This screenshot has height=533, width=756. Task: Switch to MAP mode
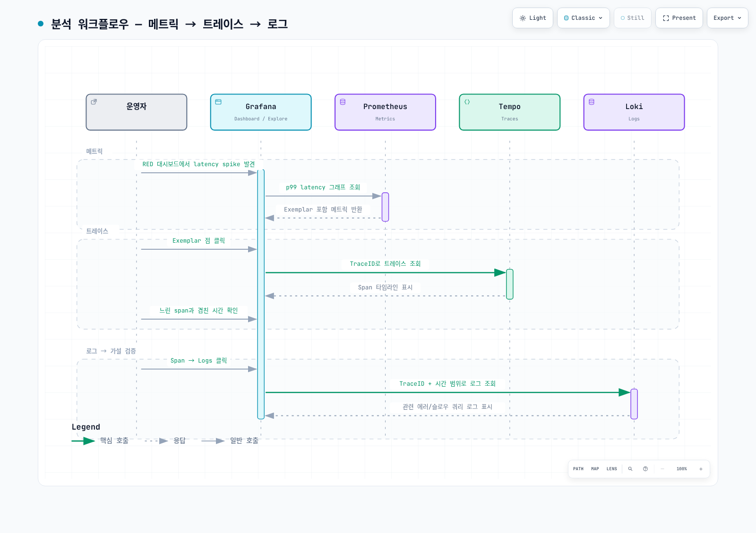(595, 469)
